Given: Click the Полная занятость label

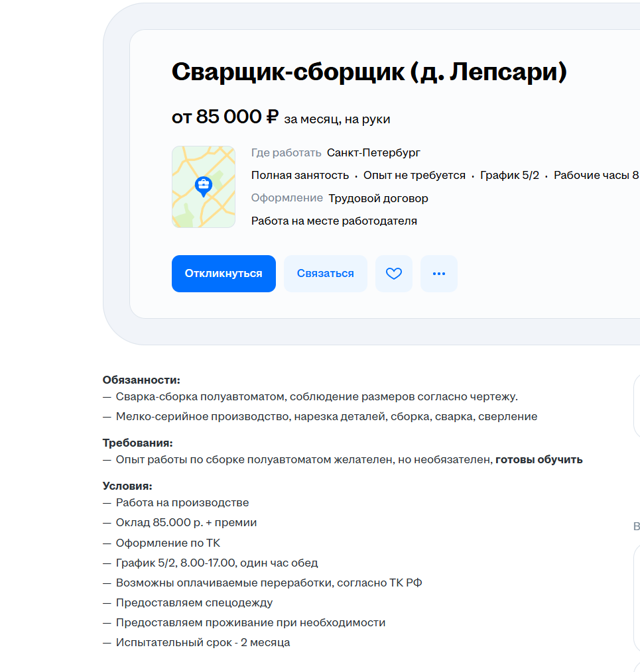Looking at the screenshot, I should 300,175.
